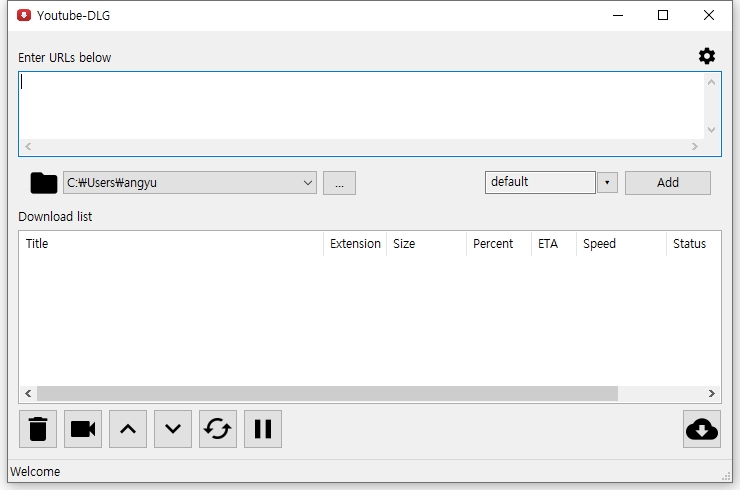
Task: Maximize the Youtube-DLG window
Action: point(663,15)
